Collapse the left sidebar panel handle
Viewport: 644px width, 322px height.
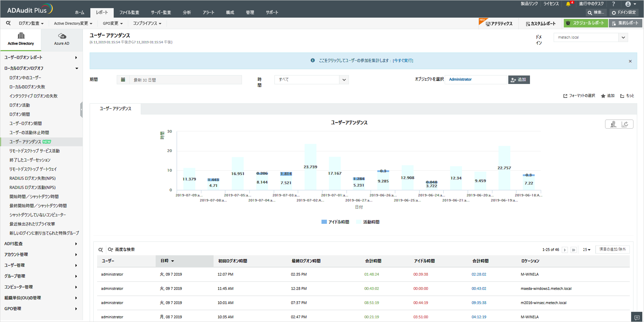point(81,110)
